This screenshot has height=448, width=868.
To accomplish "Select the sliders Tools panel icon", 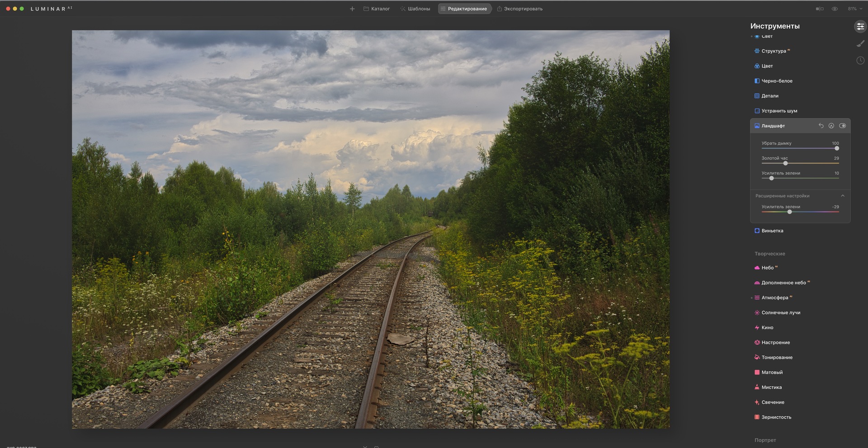I will click(x=860, y=27).
